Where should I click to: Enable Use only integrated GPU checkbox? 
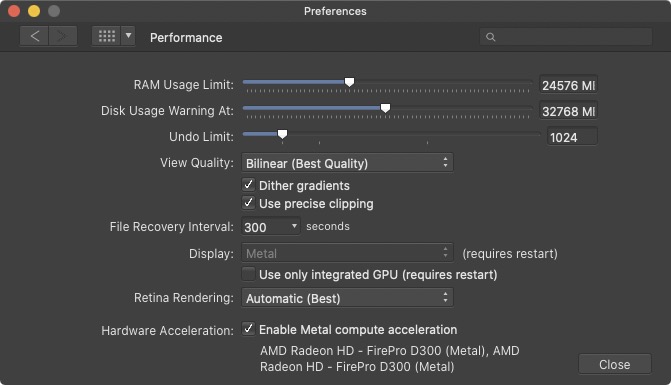pos(248,274)
